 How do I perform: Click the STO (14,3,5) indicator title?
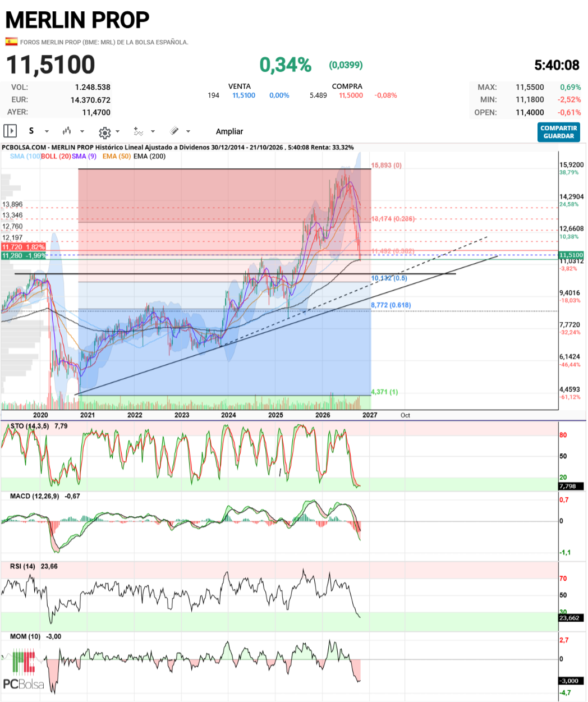coord(30,426)
